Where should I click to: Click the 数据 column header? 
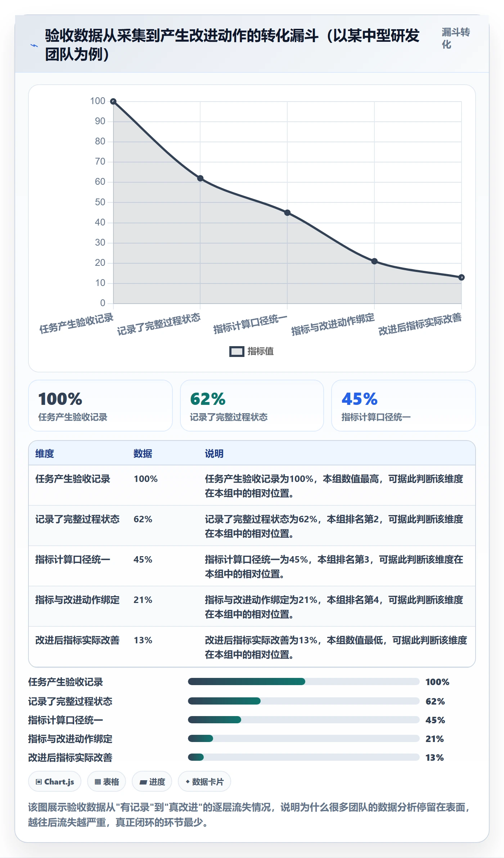(x=143, y=453)
